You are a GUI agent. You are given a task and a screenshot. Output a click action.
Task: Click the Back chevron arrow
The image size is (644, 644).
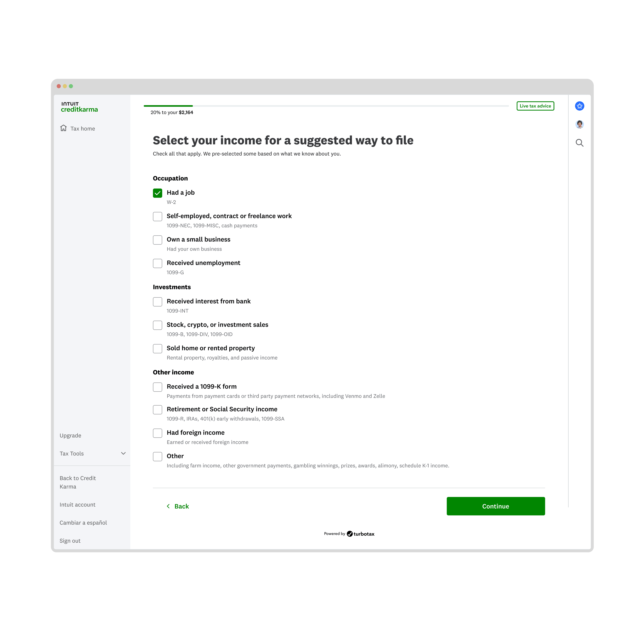coord(169,506)
